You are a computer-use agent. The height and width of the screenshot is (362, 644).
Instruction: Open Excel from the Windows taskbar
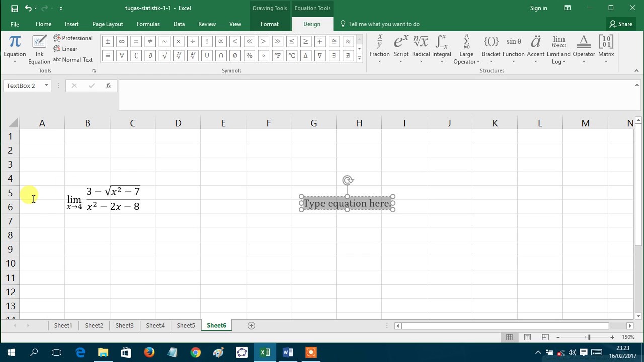point(265,352)
